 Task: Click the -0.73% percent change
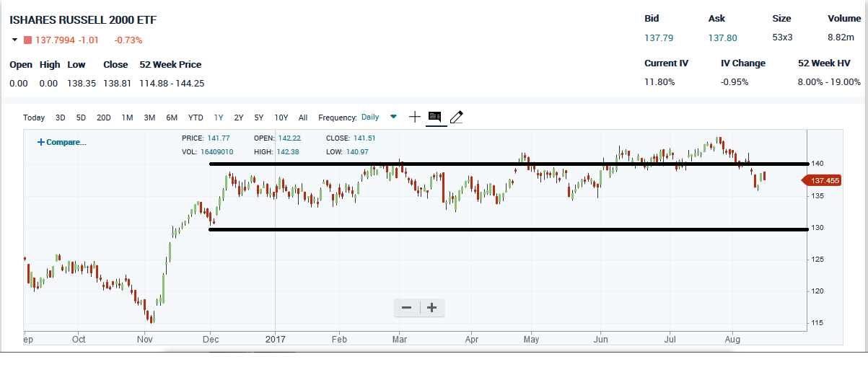pyautogui.click(x=128, y=40)
